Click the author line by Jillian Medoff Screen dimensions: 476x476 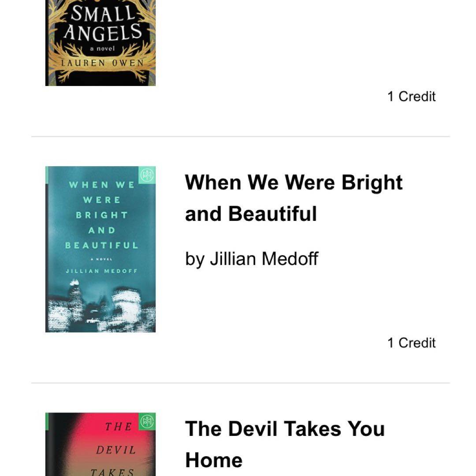251,259
